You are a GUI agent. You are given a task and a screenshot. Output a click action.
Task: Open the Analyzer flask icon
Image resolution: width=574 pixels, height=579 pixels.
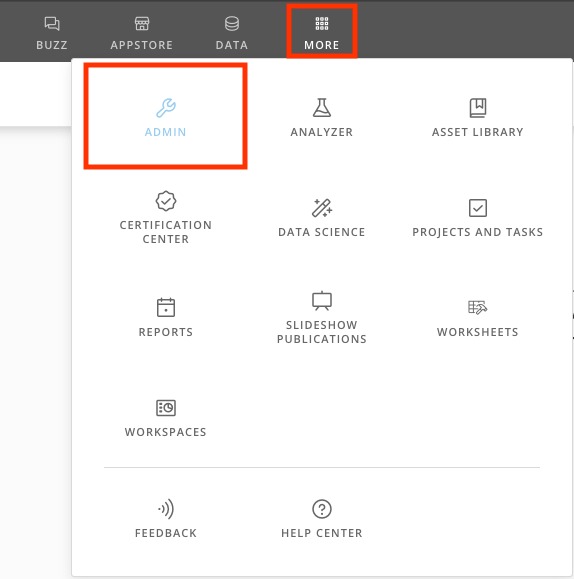[322, 108]
